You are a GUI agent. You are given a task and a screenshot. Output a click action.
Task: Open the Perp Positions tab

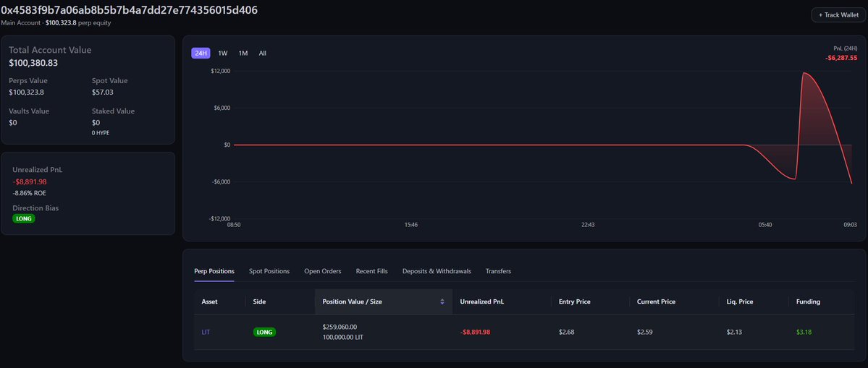coord(214,271)
